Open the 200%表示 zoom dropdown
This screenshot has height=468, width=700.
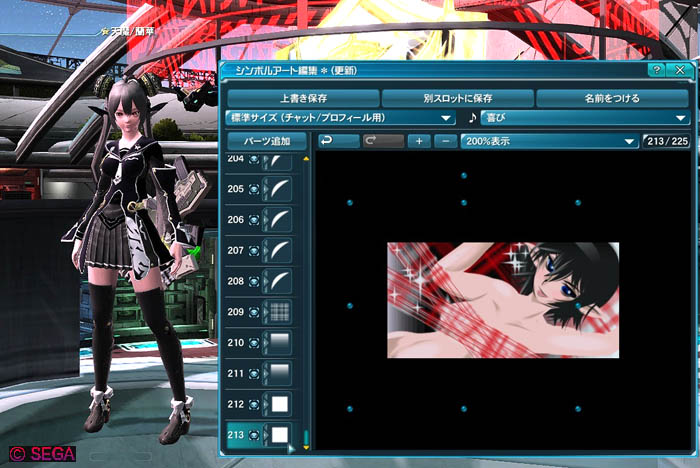point(549,141)
